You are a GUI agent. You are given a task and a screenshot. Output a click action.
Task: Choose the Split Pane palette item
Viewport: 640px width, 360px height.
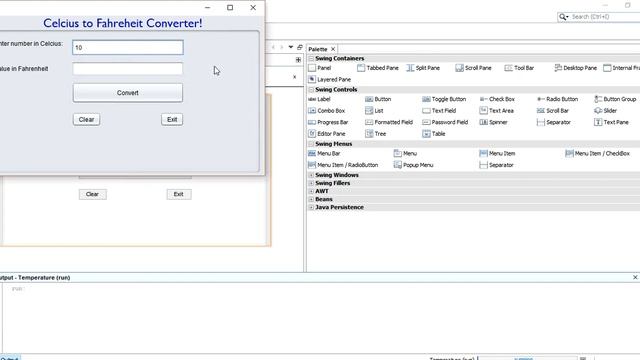423,68
